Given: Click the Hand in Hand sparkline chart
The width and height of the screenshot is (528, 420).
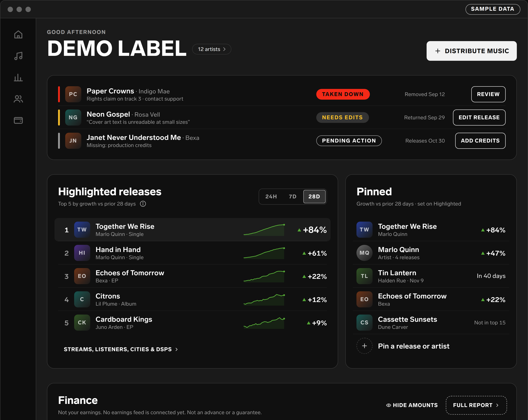Looking at the screenshot, I should point(264,253).
